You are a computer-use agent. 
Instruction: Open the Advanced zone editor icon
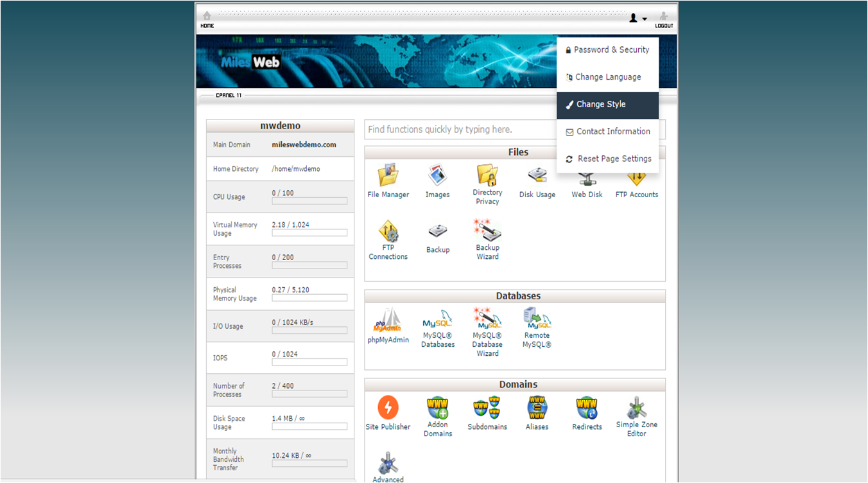point(388,462)
